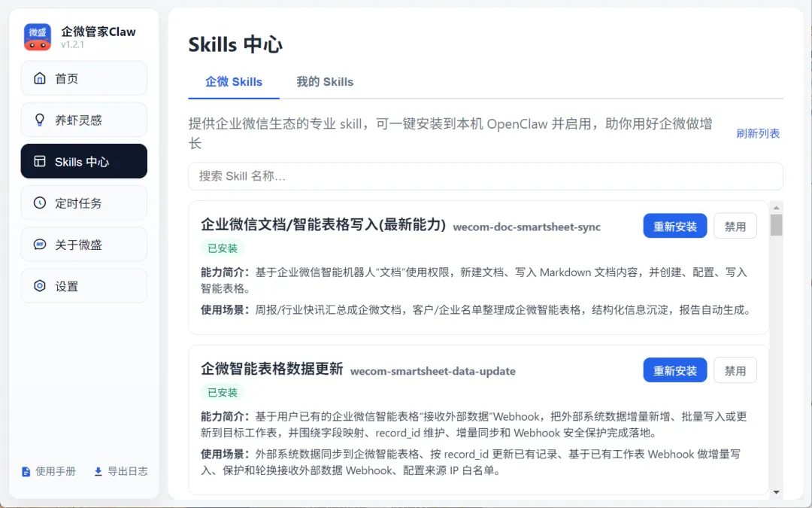Click the Skills 中心 page heading
Screen dimensions: 812x508
[x=235, y=44]
